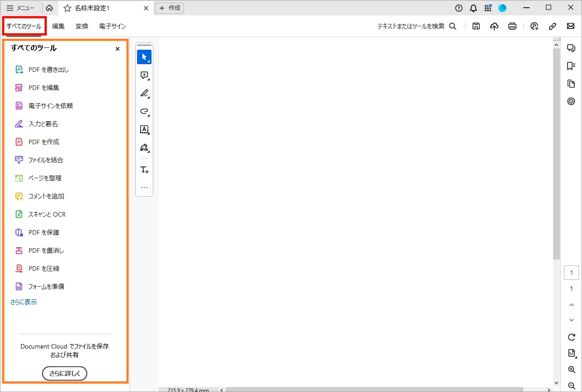This screenshot has width=582, height=392.
Task: Click the rotate view icon
Action: [x=571, y=337]
